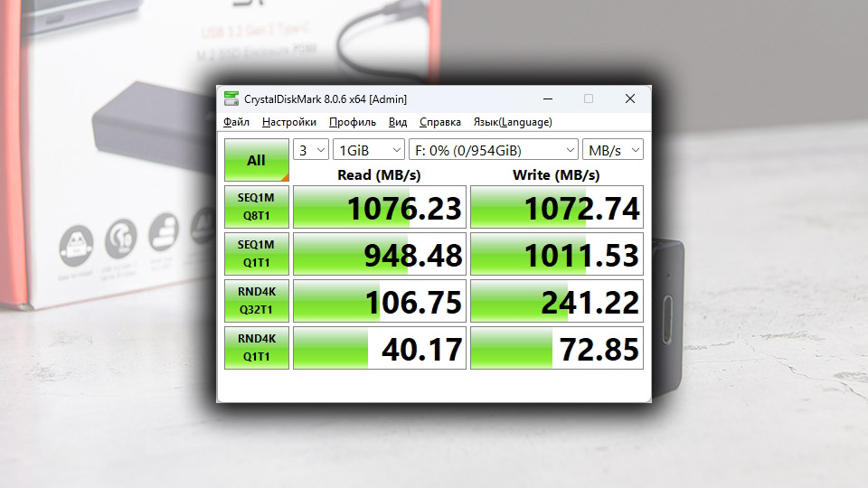Open the Справка menu
The image size is (868, 488).
tap(440, 122)
